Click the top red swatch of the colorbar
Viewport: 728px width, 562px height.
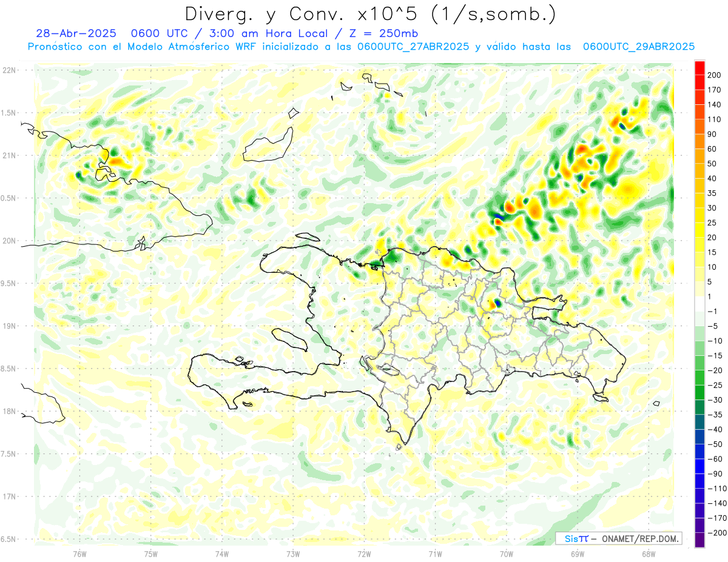pos(699,67)
